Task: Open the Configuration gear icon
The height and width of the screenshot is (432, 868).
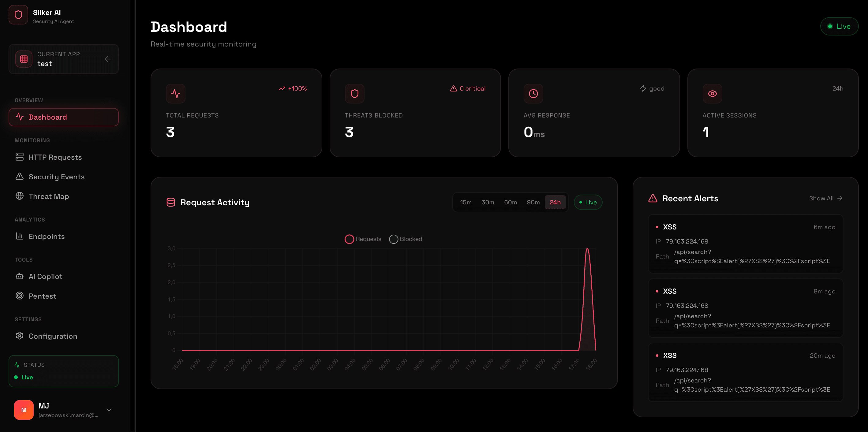Action: [20, 336]
